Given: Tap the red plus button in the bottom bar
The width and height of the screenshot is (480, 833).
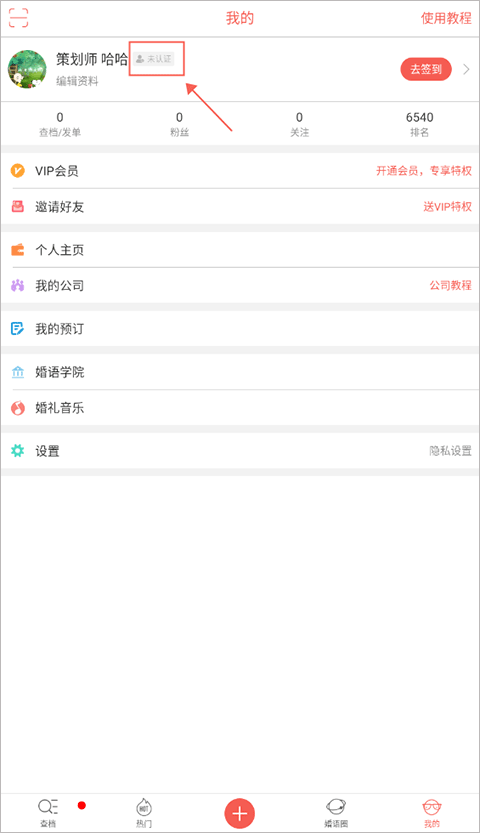Looking at the screenshot, I should (x=239, y=813).
